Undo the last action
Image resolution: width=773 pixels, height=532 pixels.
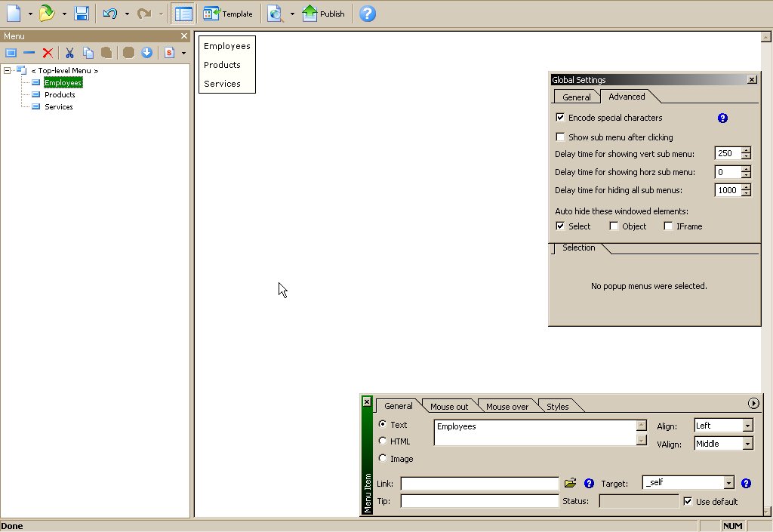[x=110, y=14]
